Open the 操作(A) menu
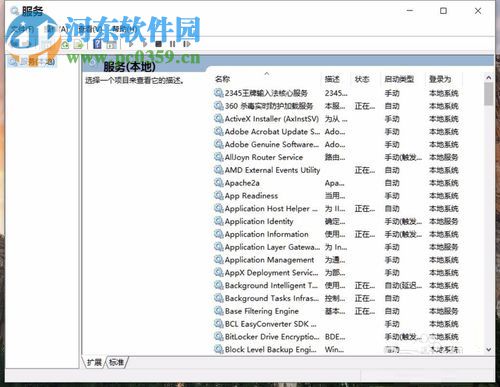This screenshot has height=387, width=500. [57, 29]
